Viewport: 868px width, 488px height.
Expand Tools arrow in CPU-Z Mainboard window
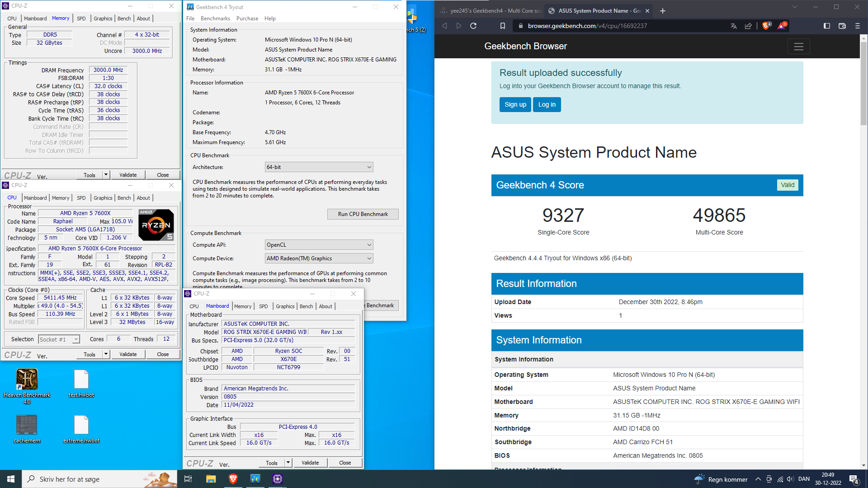pos(288,463)
